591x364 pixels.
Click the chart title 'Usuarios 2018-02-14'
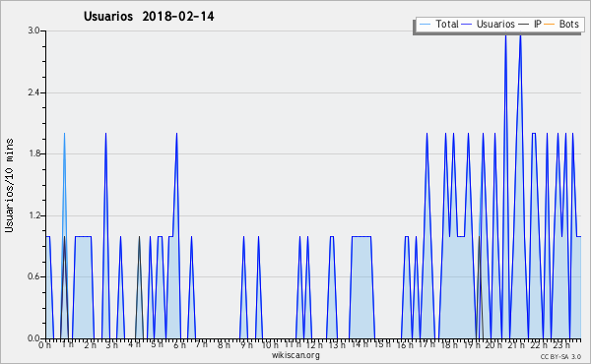coord(149,16)
